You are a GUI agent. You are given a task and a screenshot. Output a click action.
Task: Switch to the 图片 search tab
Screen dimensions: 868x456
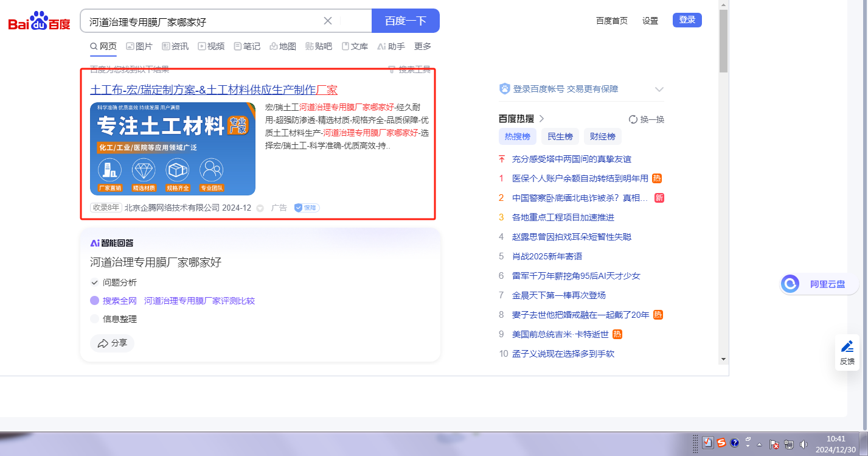[139, 46]
